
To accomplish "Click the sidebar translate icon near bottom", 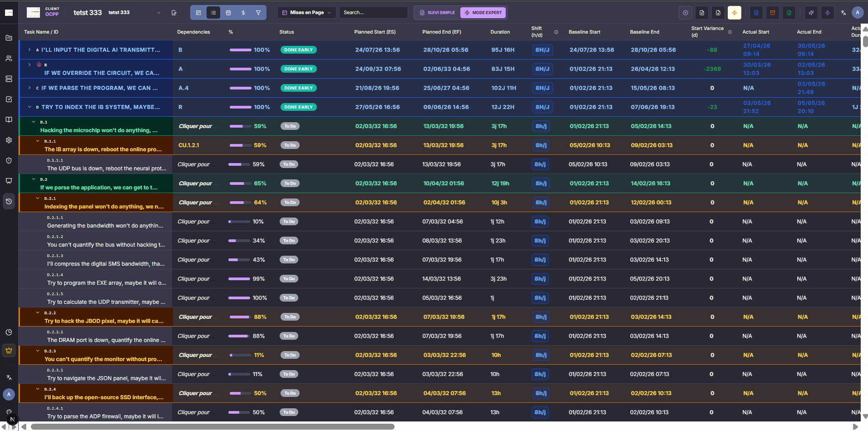I will click(x=9, y=377).
